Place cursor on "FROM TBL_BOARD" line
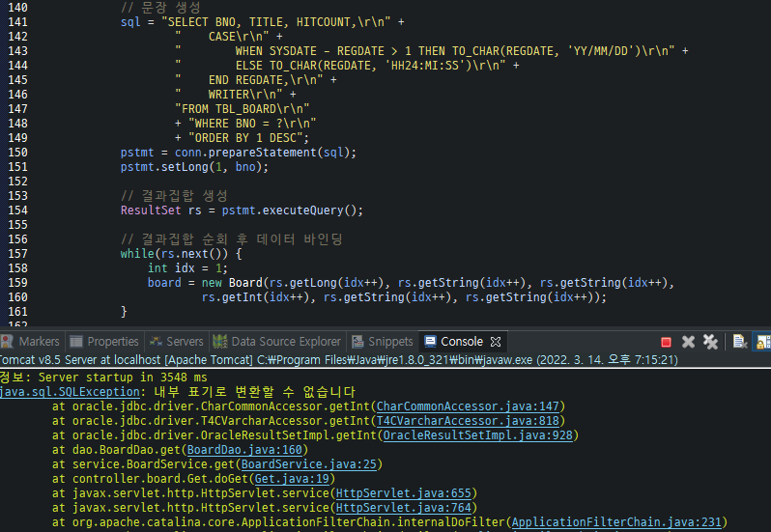 [x=242, y=109]
